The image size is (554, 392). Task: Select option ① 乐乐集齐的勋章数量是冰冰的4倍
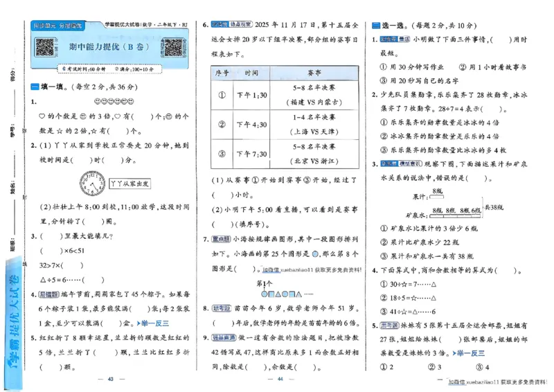(x=440, y=123)
